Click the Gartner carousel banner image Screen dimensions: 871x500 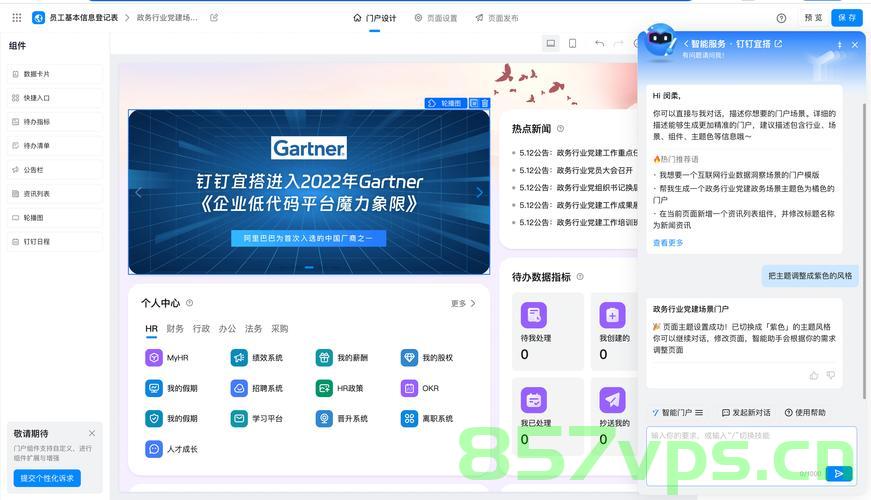click(309, 192)
